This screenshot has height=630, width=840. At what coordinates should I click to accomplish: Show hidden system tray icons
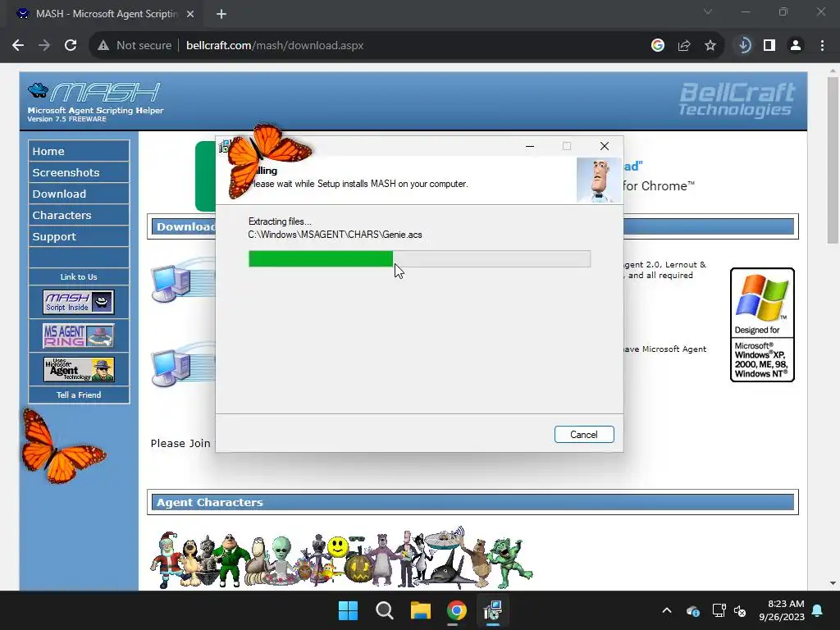[x=667, y=610]
